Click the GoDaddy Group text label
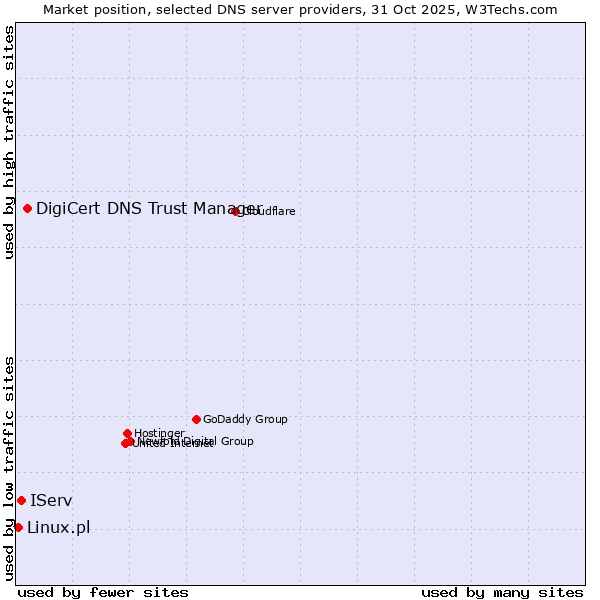Image resolution: width=600 pixels, height=600 pixels. point(245,420)
